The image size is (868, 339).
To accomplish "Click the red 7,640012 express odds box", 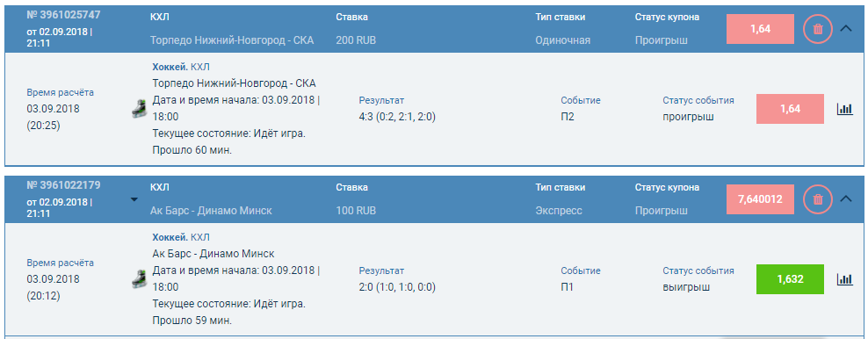I will (761, 199).
